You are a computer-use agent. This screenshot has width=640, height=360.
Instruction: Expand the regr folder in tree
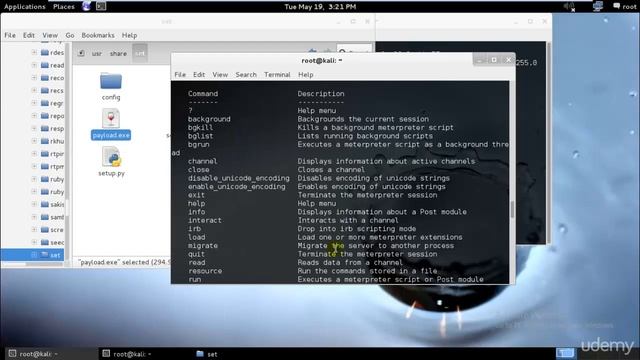[x=34, y=103]
